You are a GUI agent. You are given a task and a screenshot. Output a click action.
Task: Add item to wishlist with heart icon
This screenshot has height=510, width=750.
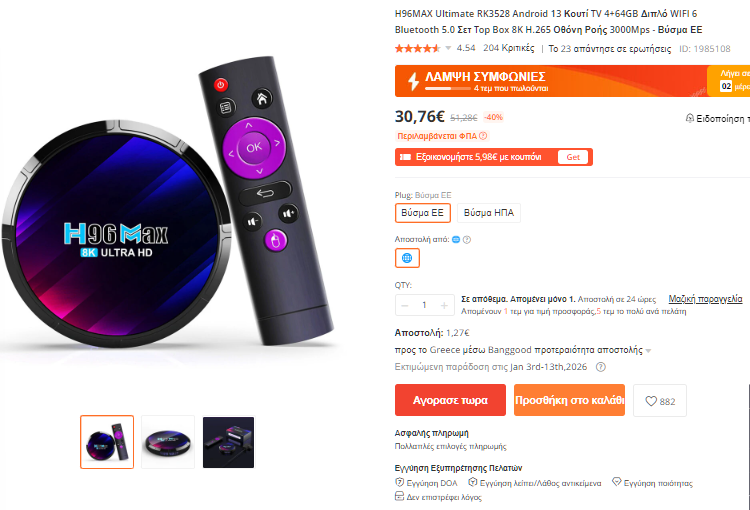pyautogui.click(x=660, y=401)
